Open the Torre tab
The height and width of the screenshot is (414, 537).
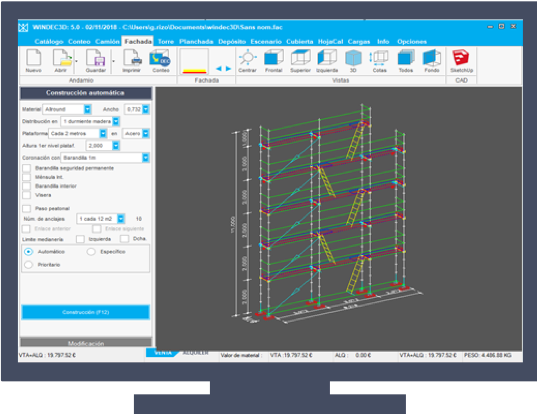click(x=166, y=41)
